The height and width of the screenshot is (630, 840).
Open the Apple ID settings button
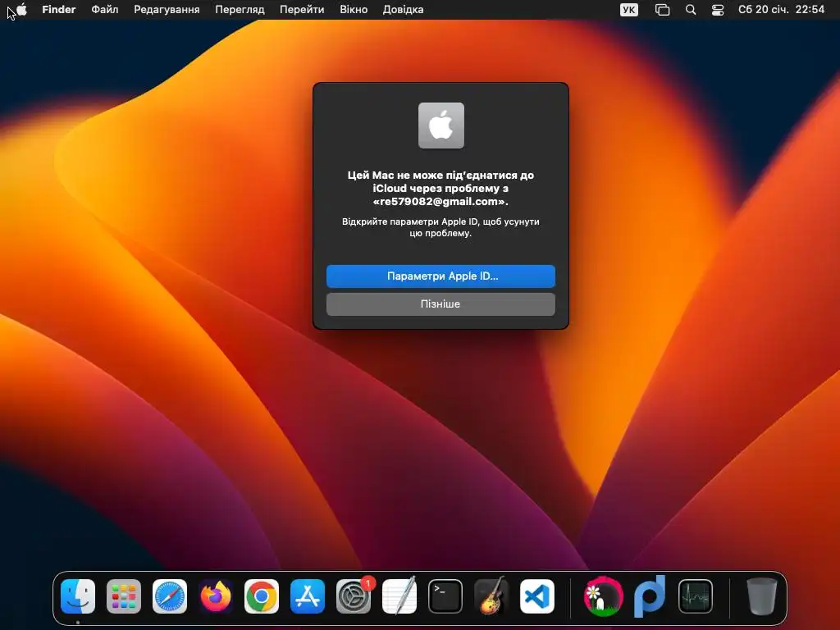tap(441, 276)
